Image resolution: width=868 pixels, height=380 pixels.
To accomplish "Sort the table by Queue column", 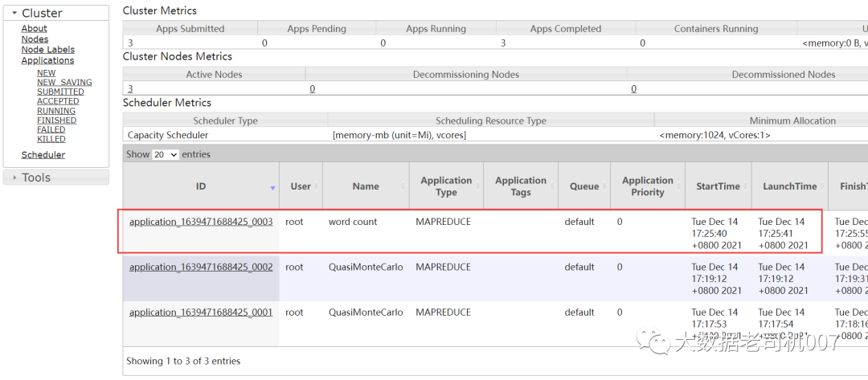I will [584, 186].
